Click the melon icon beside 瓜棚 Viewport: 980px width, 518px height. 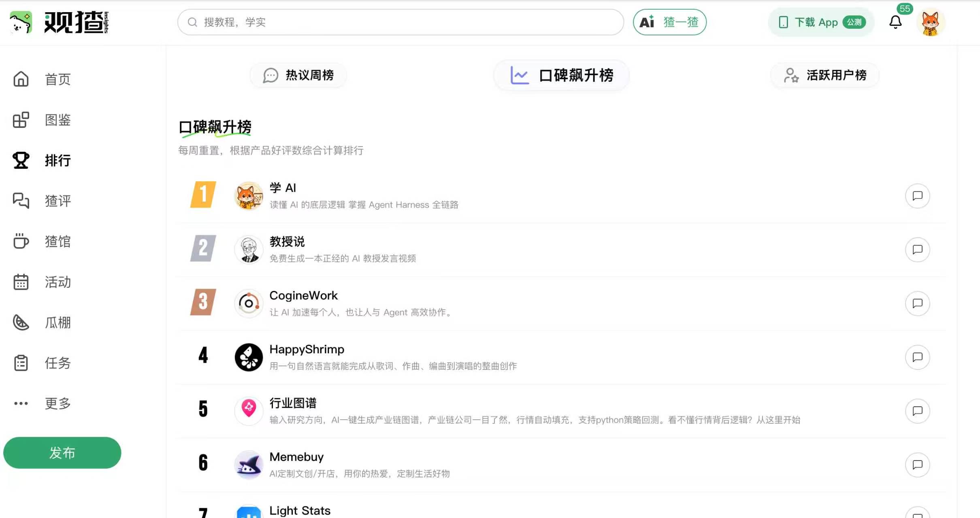pos(21,323)
